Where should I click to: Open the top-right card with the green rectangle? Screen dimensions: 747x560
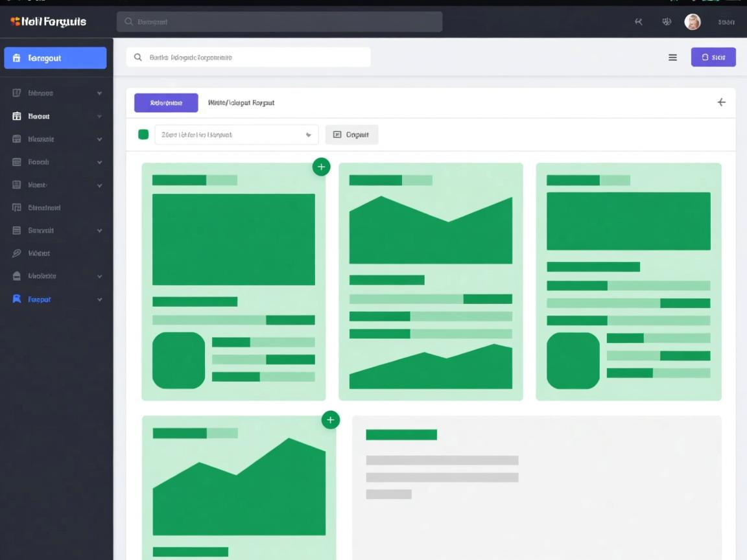click(x=628, y=281)
